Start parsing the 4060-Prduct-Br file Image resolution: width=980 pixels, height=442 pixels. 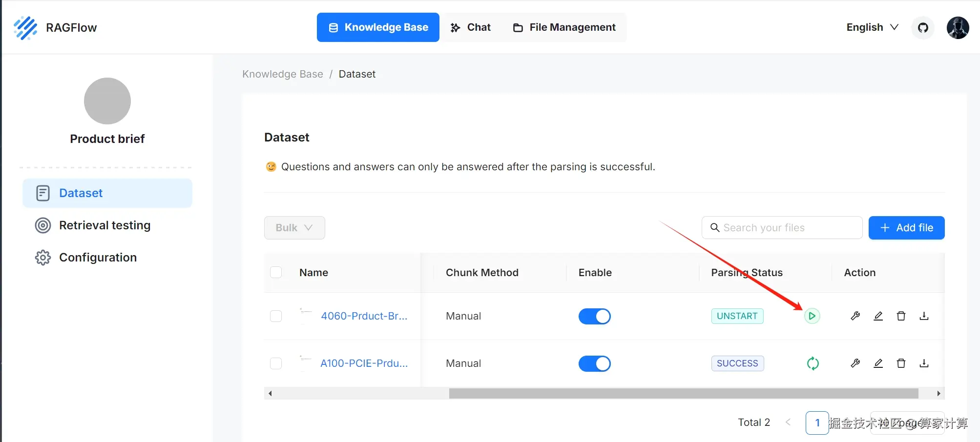pyautogui.click(x=812, y=316)
